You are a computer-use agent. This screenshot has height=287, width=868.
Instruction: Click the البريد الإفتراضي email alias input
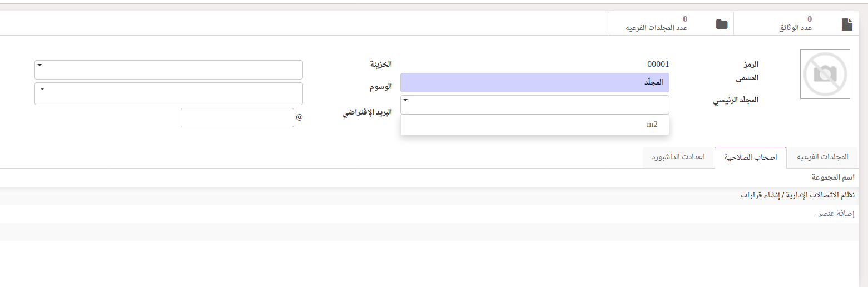coord(237,117)
